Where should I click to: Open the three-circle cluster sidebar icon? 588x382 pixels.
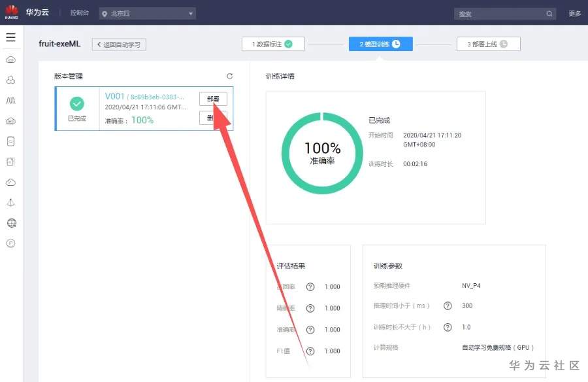point(11,80)
